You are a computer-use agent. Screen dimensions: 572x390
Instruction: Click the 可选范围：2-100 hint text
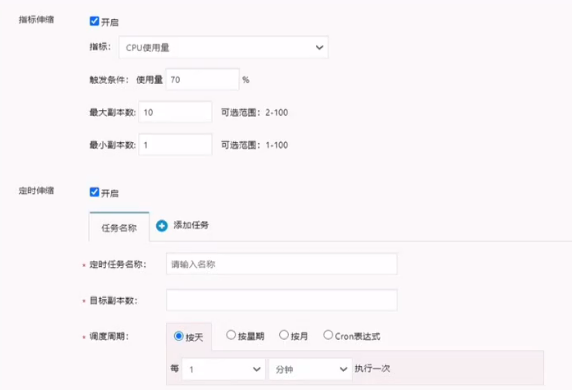tap(255, 112)
